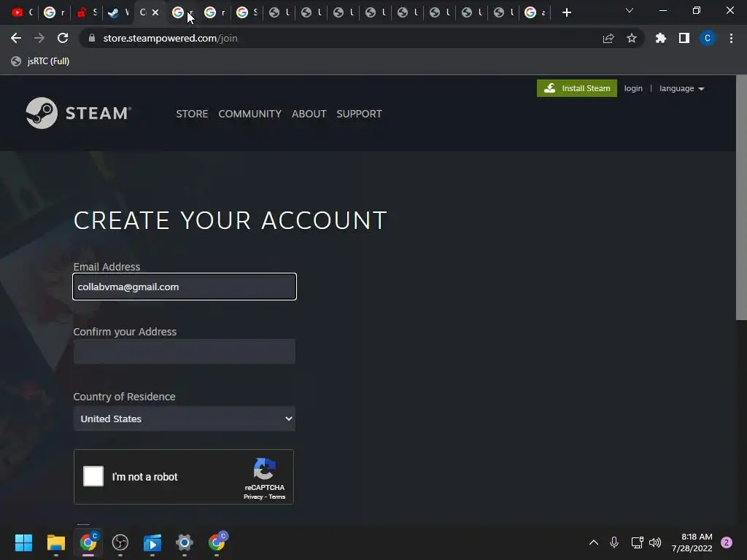Expand the Country of Residence dropdown

tap(185, 419)
